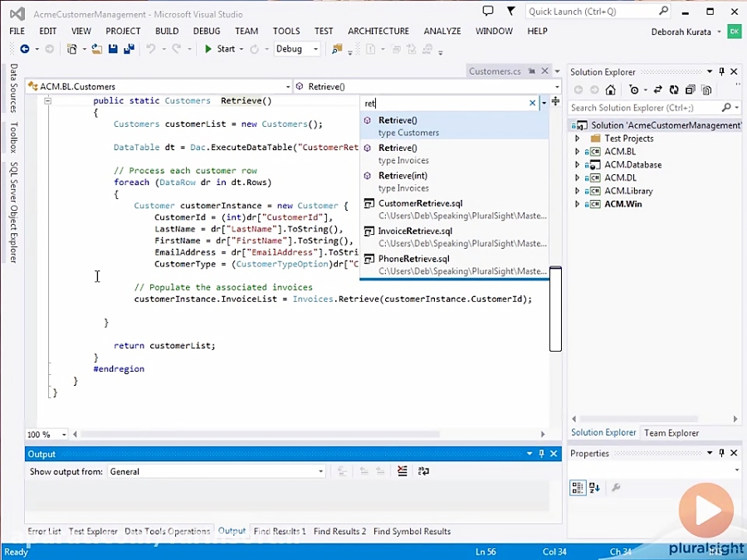This screenshot has width=747, height=560.
Task: Click the Collapse All icon in Solution Explorer
Action: point(691,89)
